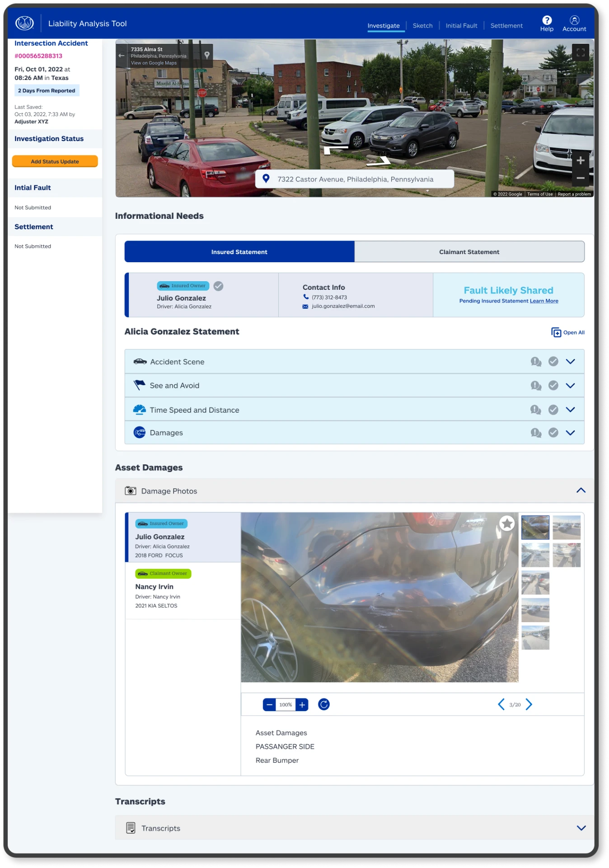Toggle the Accident Scene checkmark
This screenshot has height=868, width=609.
[553, 362]
